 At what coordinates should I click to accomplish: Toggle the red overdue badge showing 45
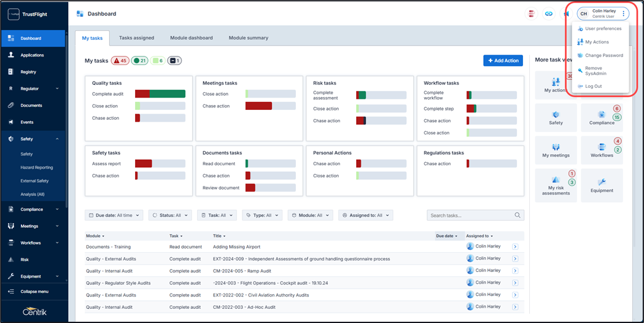point(120,61)
